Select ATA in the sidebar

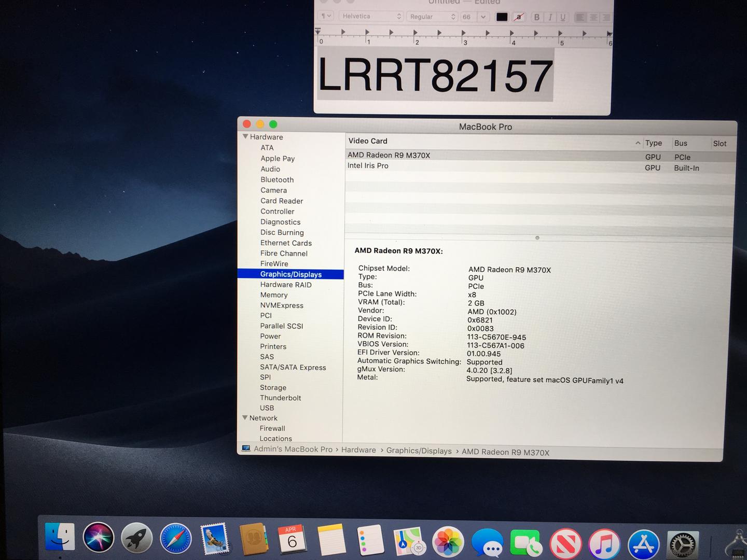(267, 148)
